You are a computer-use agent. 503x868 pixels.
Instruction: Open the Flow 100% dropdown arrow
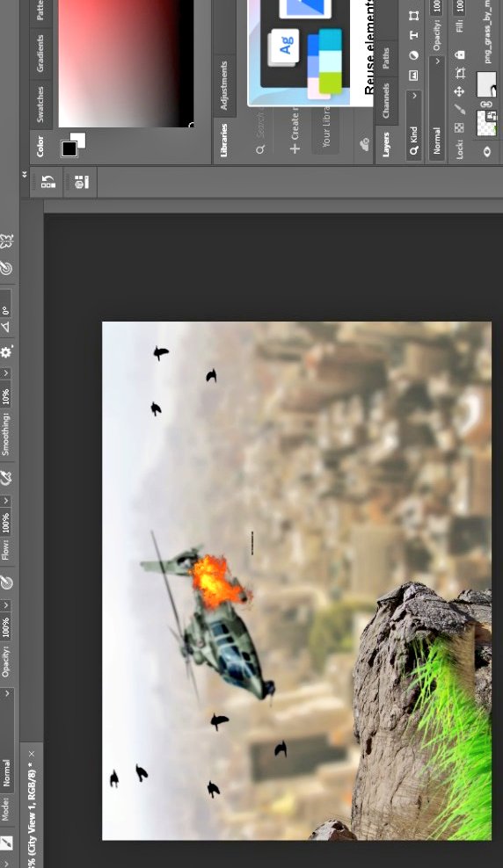(6, 501)
